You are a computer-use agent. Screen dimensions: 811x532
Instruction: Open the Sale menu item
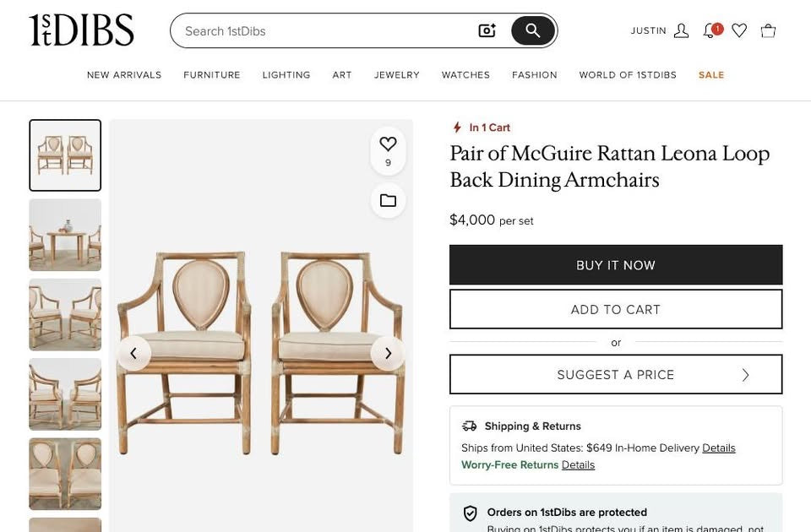pos(711,75)
